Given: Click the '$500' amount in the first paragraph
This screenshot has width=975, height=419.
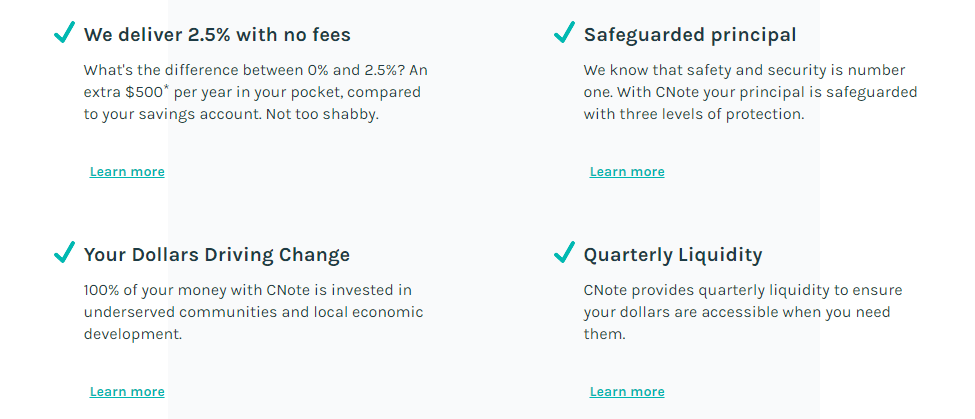Looking at the screenshot, I should [144, 93].
